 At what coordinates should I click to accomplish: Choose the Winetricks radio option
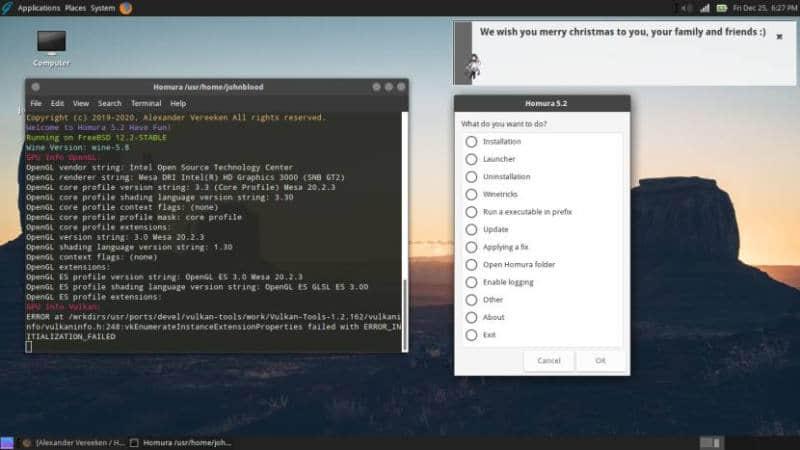coord(471,194)
